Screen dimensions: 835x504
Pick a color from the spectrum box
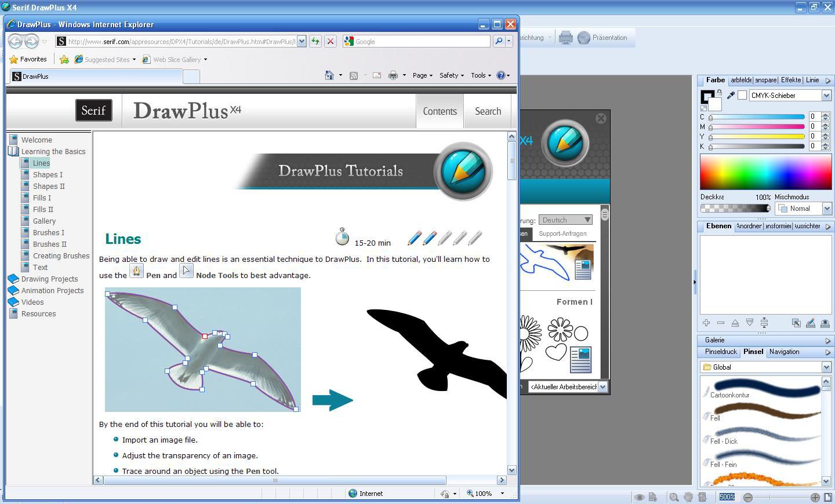(x=765, y=172)
